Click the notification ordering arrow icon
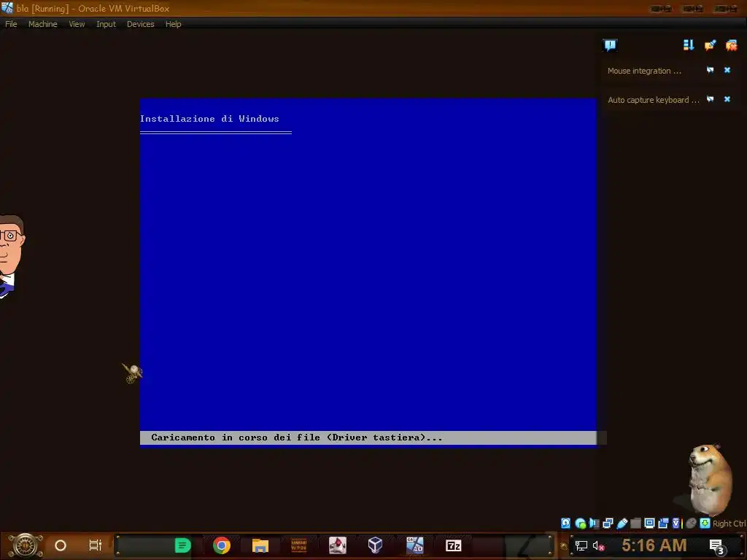Viewport: 747px width, 560px height. [x=689, y=44]
